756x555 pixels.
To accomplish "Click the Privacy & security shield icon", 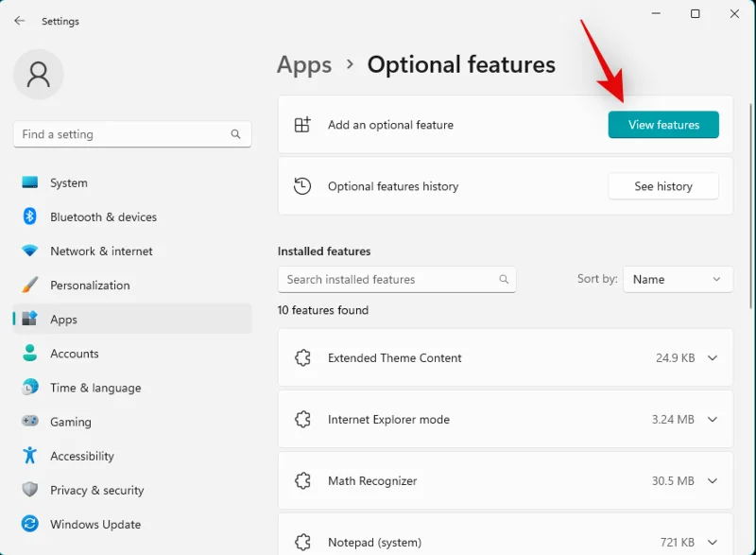I will point(30,490).
